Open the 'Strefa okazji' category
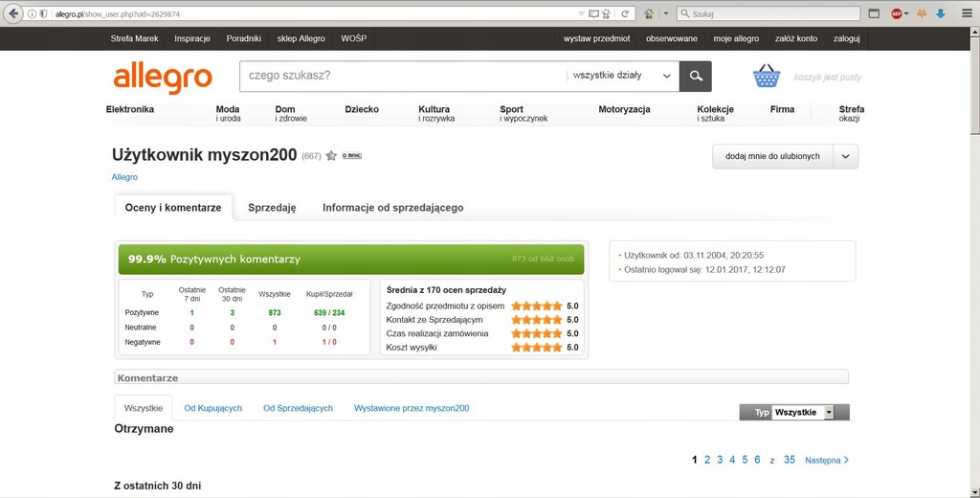The image size is (980, 498). tap(851, 113)
